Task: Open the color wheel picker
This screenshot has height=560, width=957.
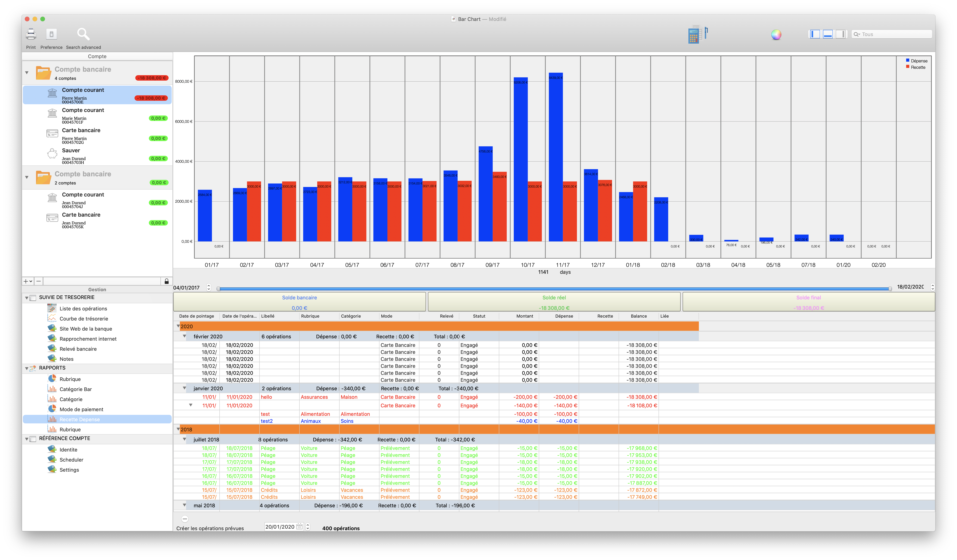Action: (x=776, y=34)
